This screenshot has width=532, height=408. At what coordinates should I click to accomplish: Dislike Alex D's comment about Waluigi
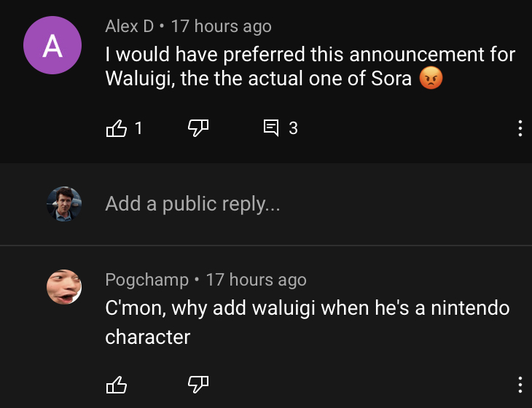click(x=198, y=128)
